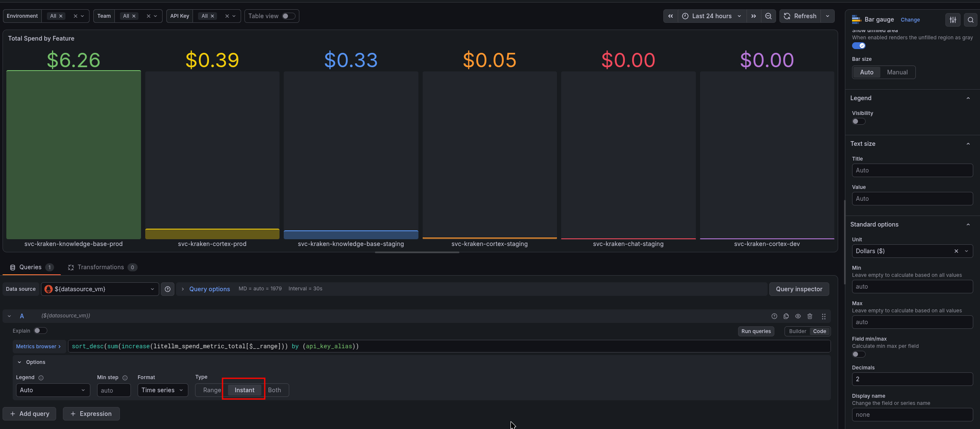Enable Field min/max switch
Screen dimensions: 980x429
[x=859, y=354]
